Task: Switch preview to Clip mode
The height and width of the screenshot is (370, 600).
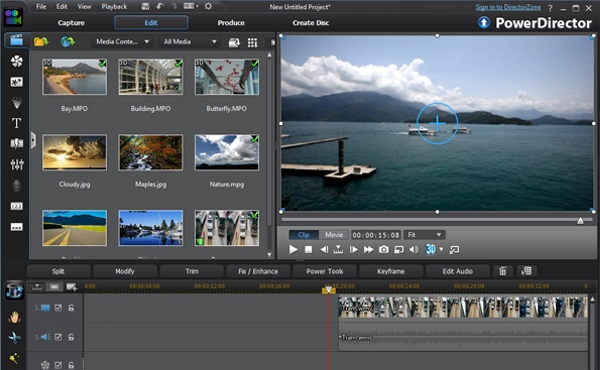Action: pos(304,235)
